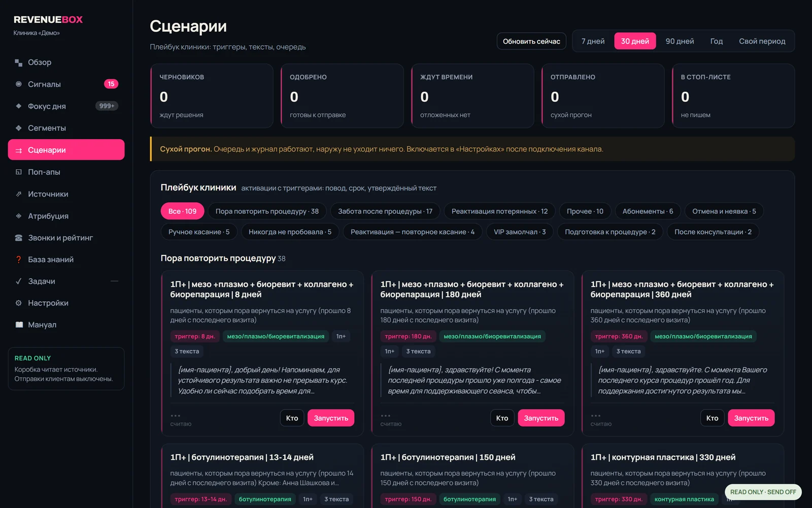The image size is (812, 508).
Task: Click the Поп-апы sidebar icon
Action: (19, 172)
